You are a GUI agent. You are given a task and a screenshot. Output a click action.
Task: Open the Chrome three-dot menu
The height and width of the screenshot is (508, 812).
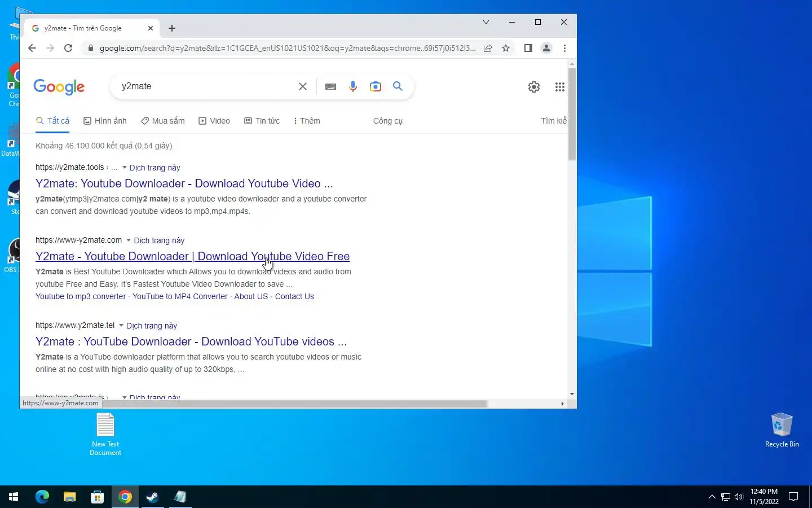click(x=564, y=48)
